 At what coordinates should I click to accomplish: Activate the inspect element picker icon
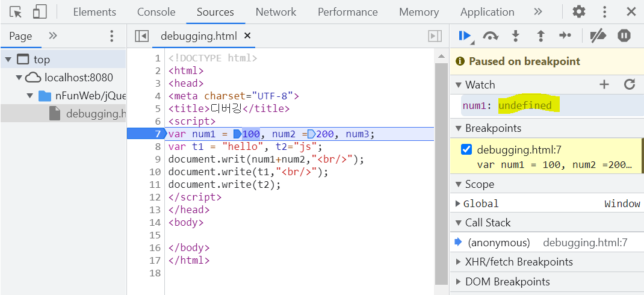coord(15,12)
